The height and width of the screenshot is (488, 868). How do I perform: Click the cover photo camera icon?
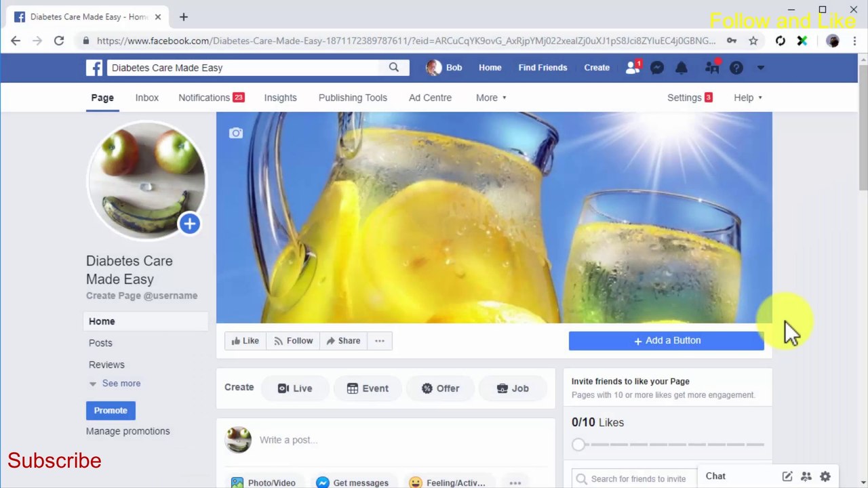point(236,133)
